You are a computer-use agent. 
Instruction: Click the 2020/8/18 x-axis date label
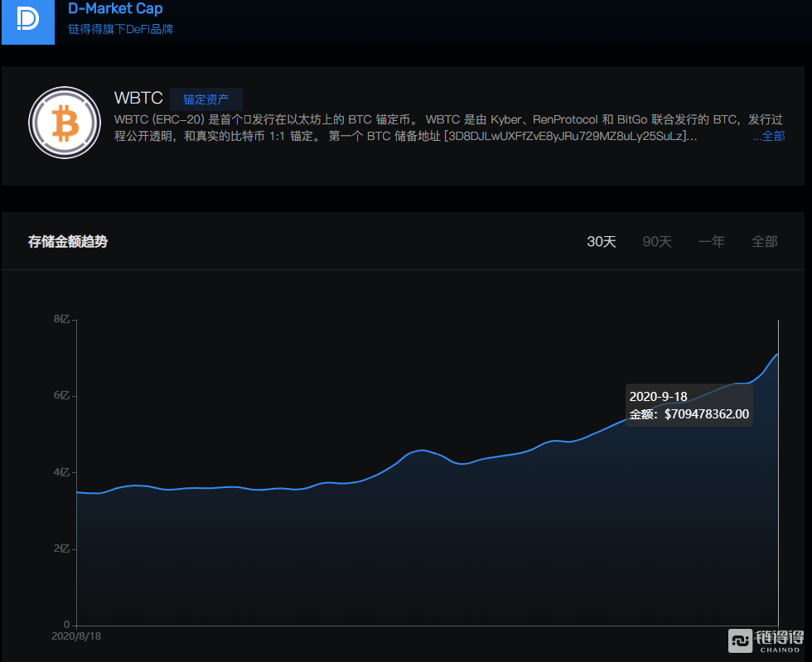[x=76, y=636]
